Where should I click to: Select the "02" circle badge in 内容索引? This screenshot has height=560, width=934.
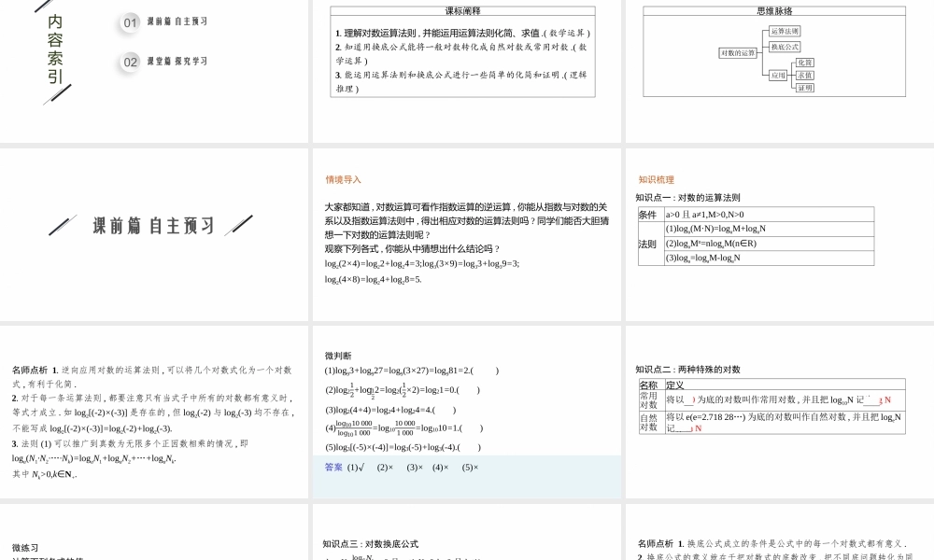pyautogui.click(x=128, y=61)
